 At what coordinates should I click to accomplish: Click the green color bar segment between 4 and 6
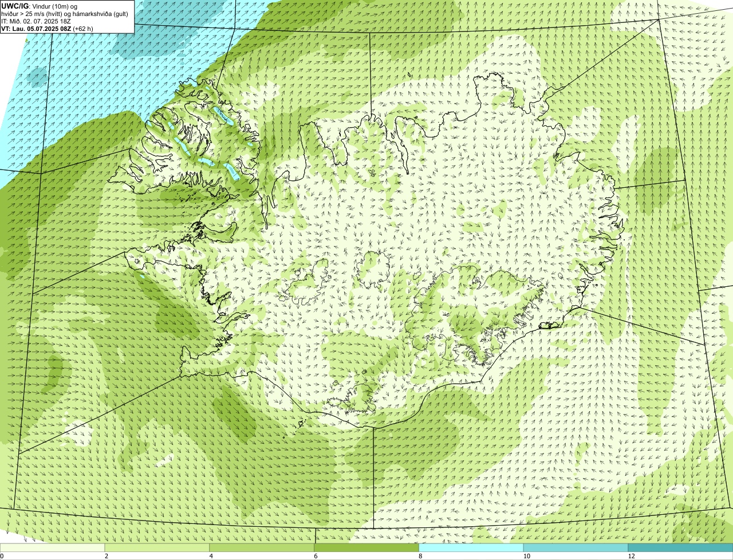point(262,547)
